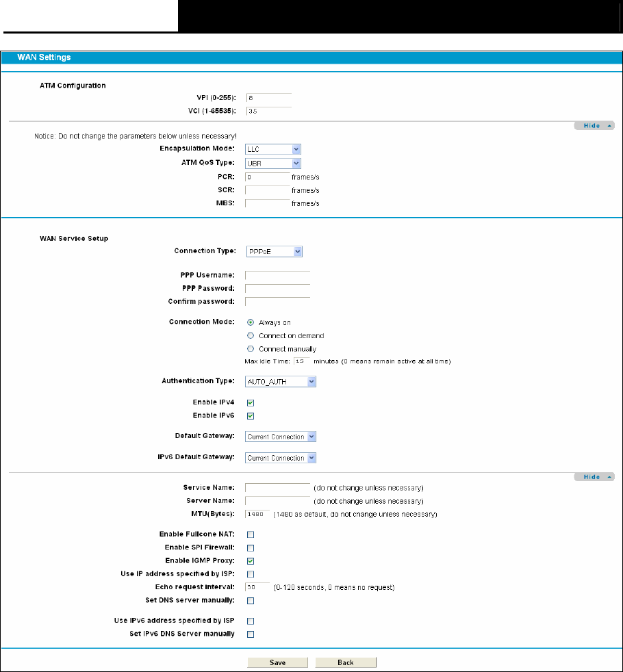This screenshot has height=672, width=623.
Task: Click the MBS frames/s input field
Action: point(268,203)
